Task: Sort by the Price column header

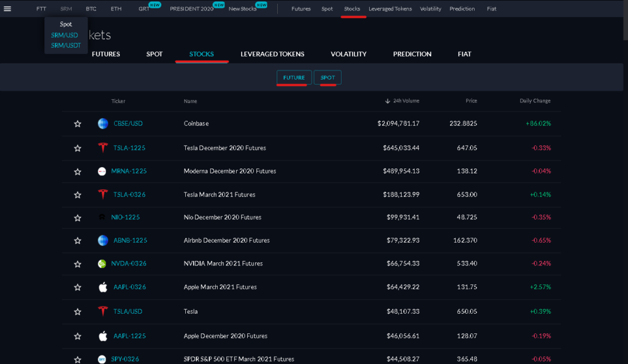Action: click(x=472, y=100)
